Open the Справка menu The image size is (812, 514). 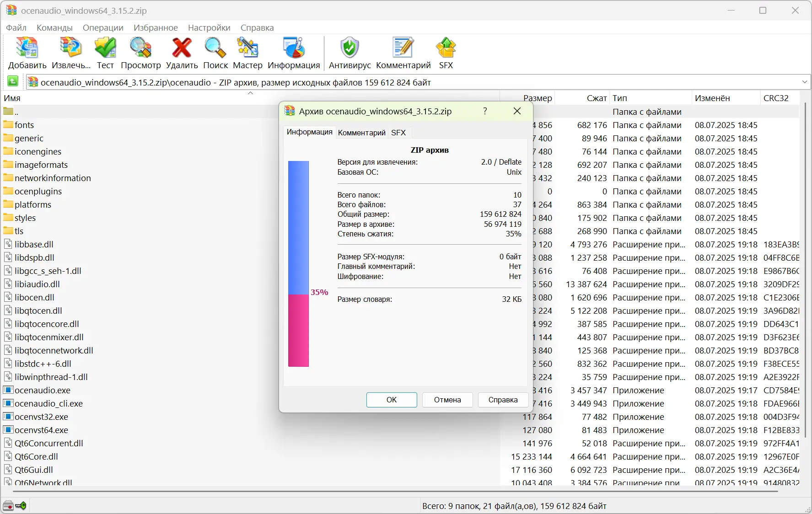pyautogui.click(x=257, y=27)
